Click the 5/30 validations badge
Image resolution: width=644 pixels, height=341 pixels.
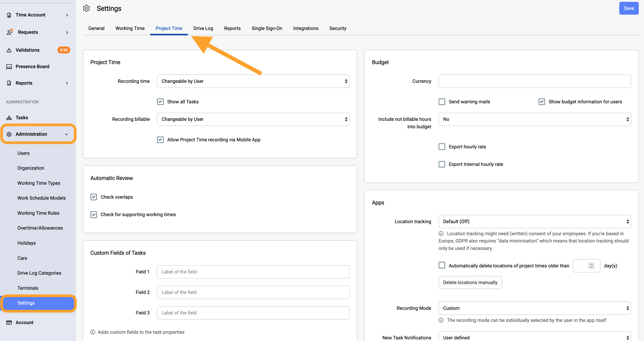[64, 50]
